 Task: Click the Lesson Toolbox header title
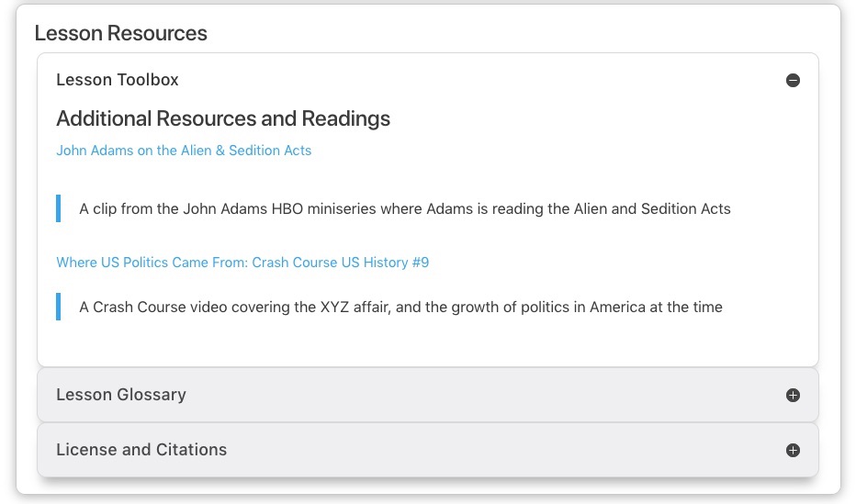point(118,80)
